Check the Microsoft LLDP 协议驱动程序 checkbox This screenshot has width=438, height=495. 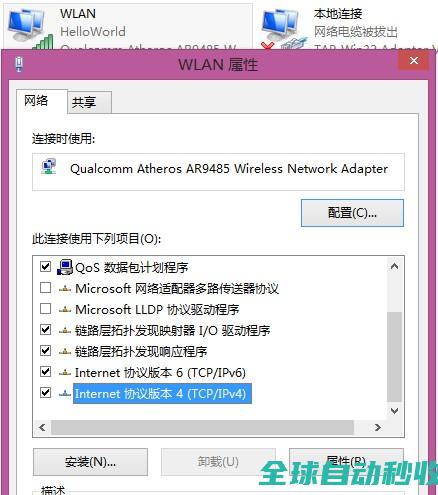pos(45,308)
